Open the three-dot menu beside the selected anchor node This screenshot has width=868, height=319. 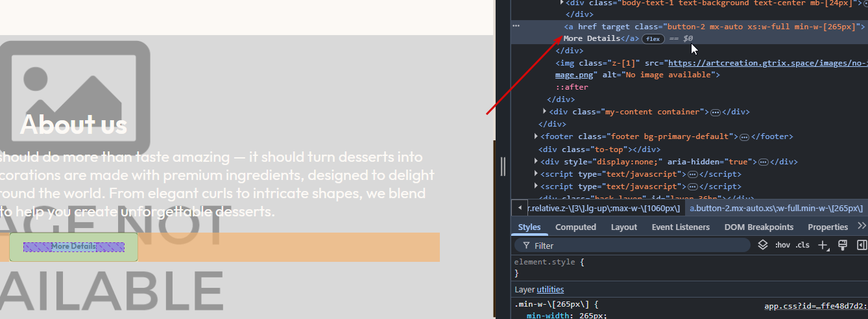tap(516, 26)
